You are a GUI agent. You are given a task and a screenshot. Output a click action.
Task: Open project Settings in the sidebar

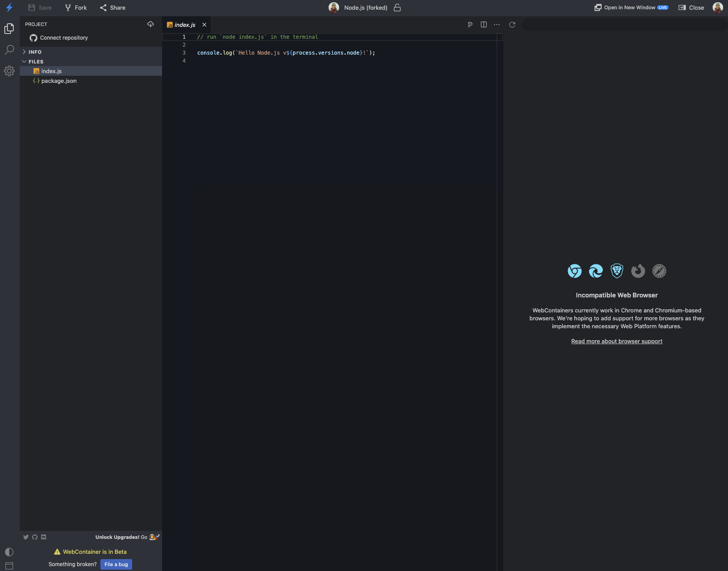(9, 71)
